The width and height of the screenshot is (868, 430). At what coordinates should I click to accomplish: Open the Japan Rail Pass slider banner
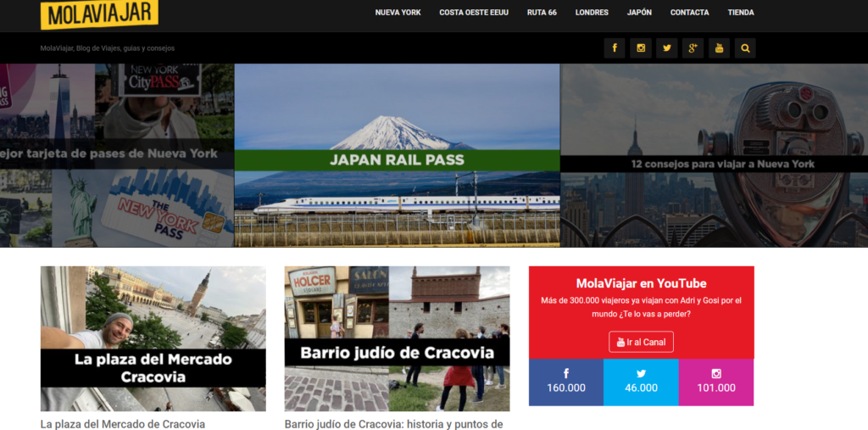397,155
